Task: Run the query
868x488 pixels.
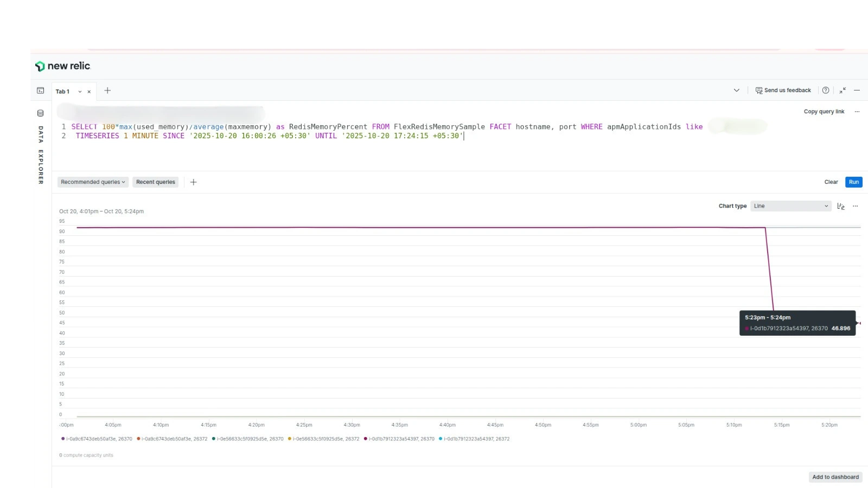Action: pyautogui.click(x=854, y=182)
